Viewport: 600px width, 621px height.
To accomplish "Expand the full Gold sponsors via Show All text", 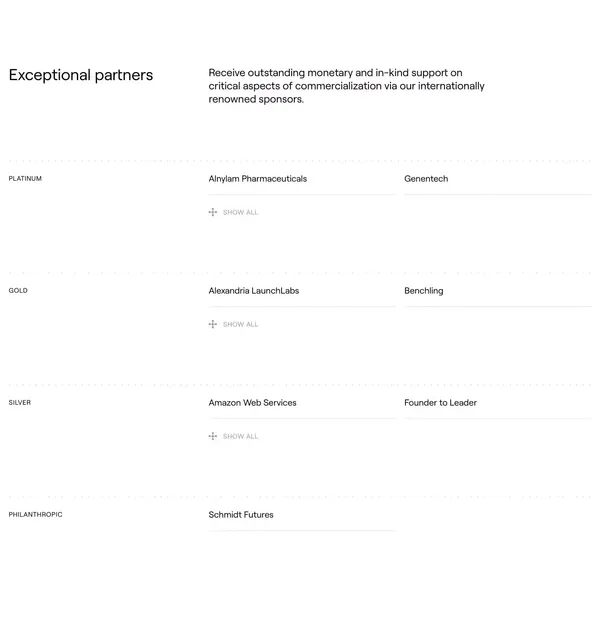I will point(240,324).
